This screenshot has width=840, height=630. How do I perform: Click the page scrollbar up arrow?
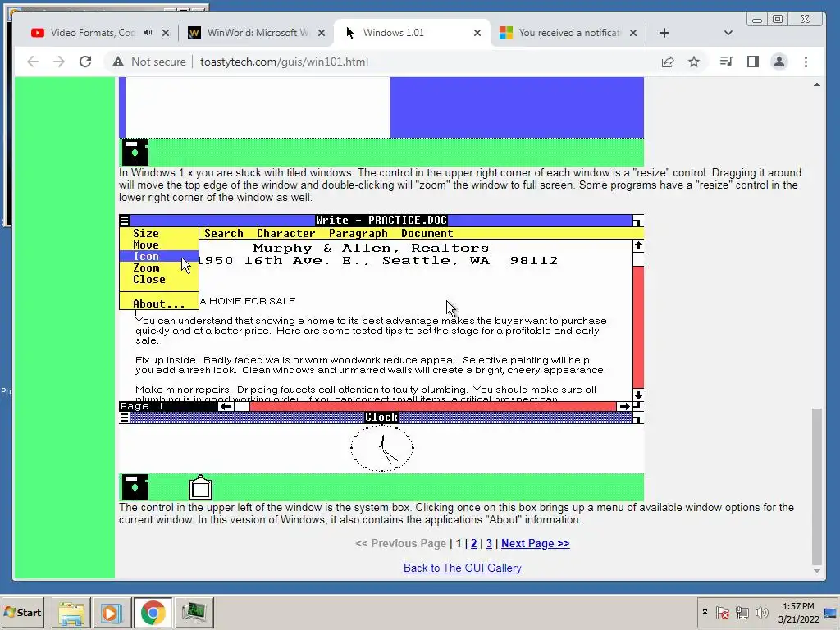(x=816, y=84)
